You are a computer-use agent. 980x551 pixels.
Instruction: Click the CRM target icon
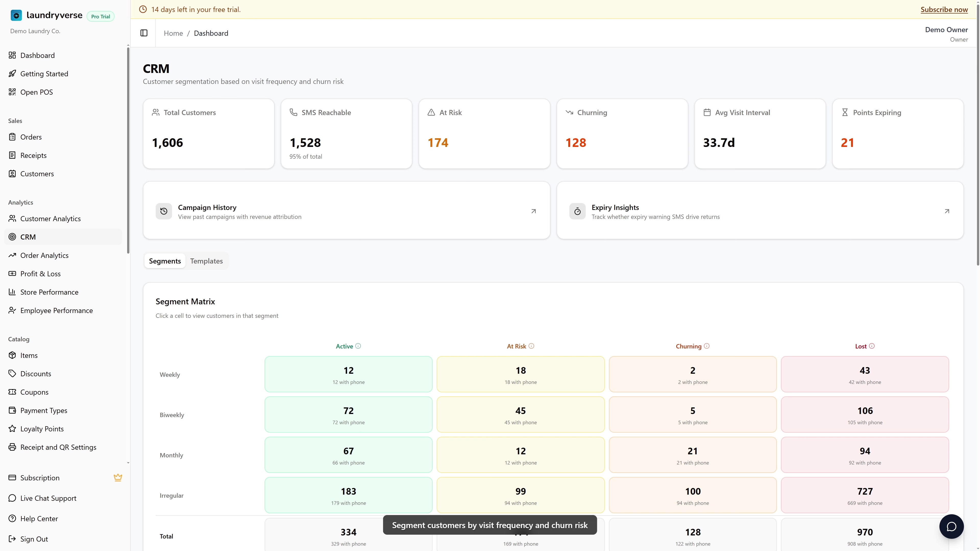point(12,237)
